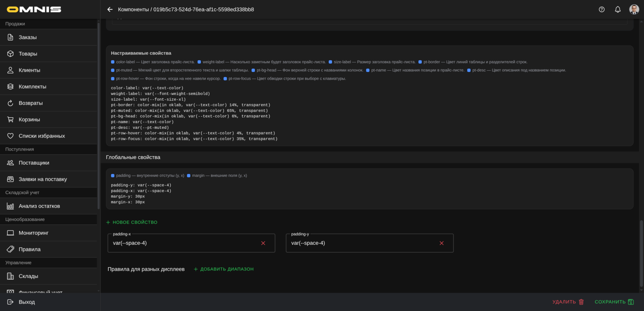Go to Мониторинг in the sidebar
The height and width of the screenshot is (311, 644).
pyautogui.click(x=34, y=233)
